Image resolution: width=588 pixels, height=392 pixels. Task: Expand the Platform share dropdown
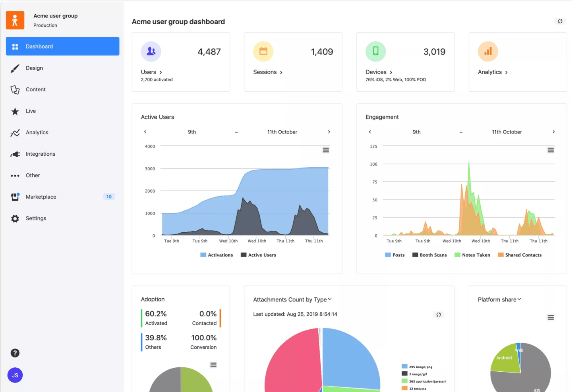(499, 299)
